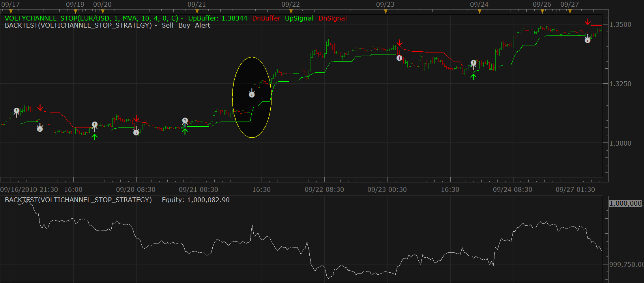Click the 999,750.00 equity axis label
644x283 pixels.
(x=627, y=264)
